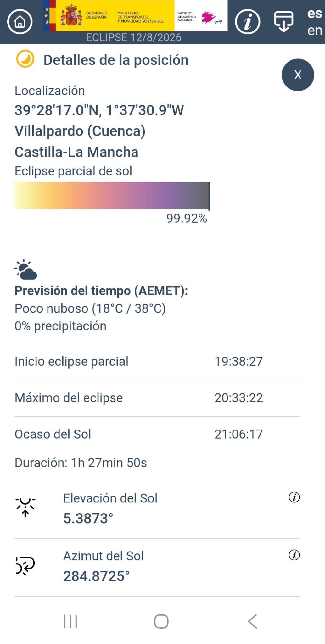Tap the sun elevation icon

pyautogui.click(x=25, y=507)
